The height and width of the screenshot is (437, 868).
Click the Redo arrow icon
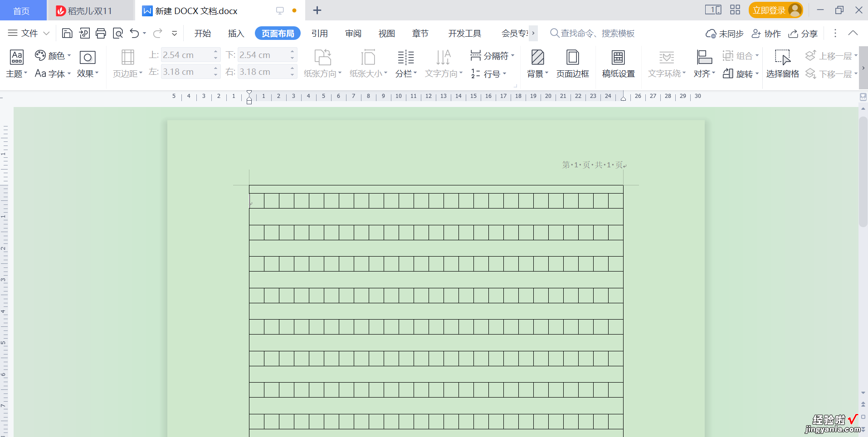tap(158, 33)
